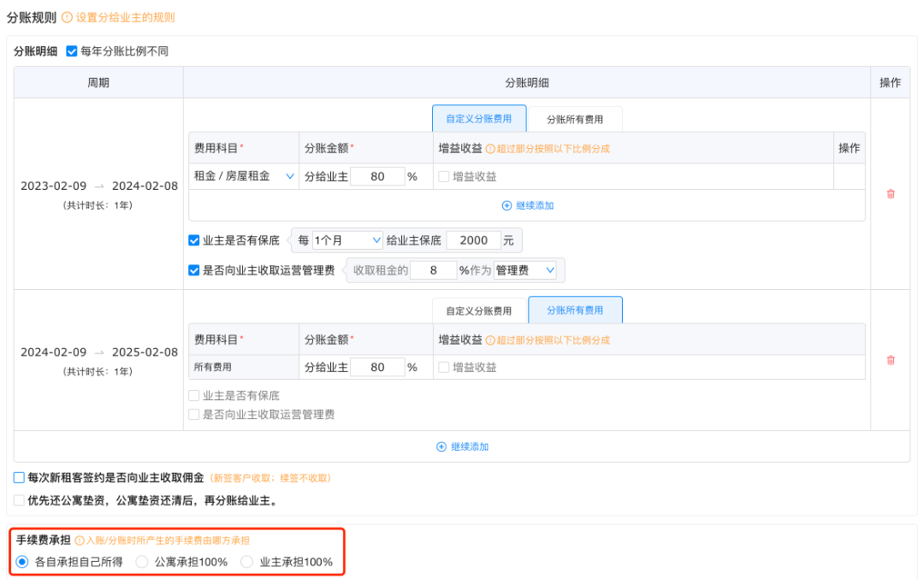Click the 2000 guarantee amount input field
924x579 pixels.
pos(474,240)
